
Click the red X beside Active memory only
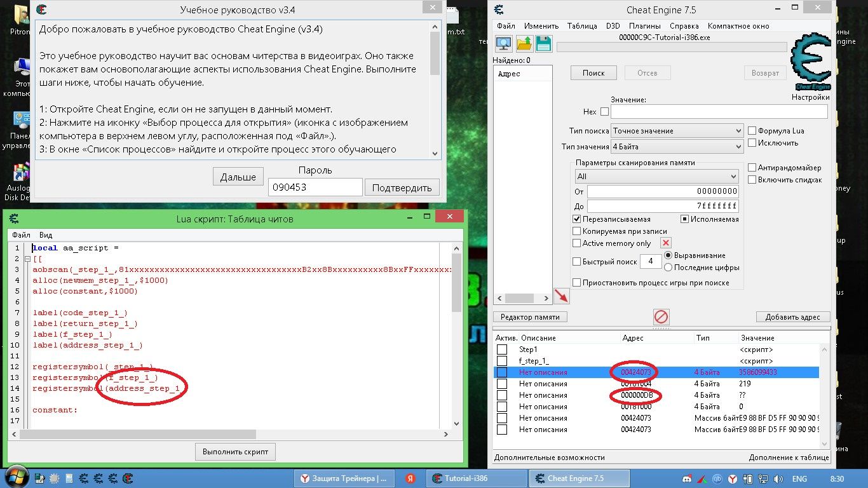(665, 243)
